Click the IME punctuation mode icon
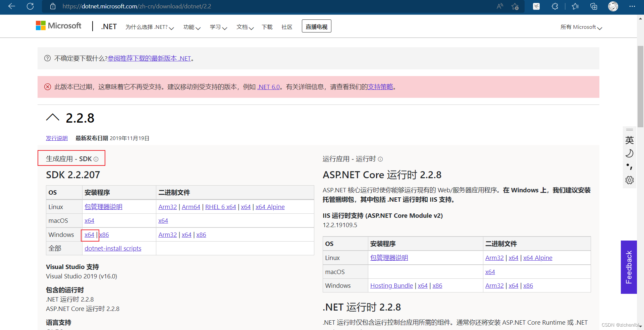Image resolution: width=644 pixels, height=330 pixels. (x=630, y=167)
